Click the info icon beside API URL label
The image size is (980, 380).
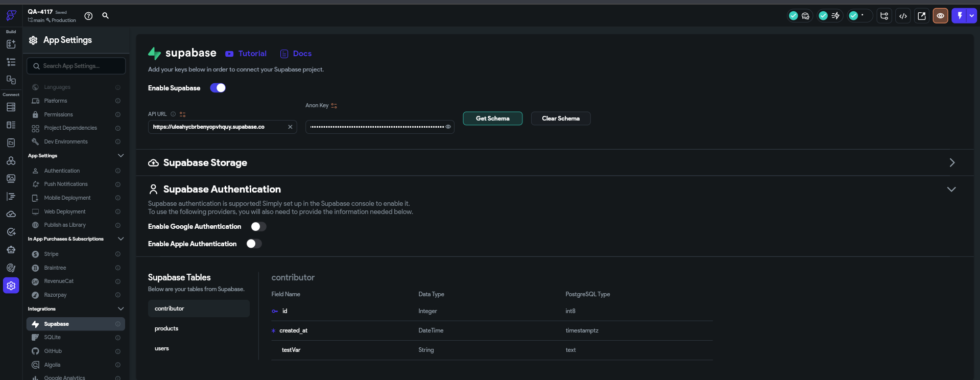tap(173, 114)
